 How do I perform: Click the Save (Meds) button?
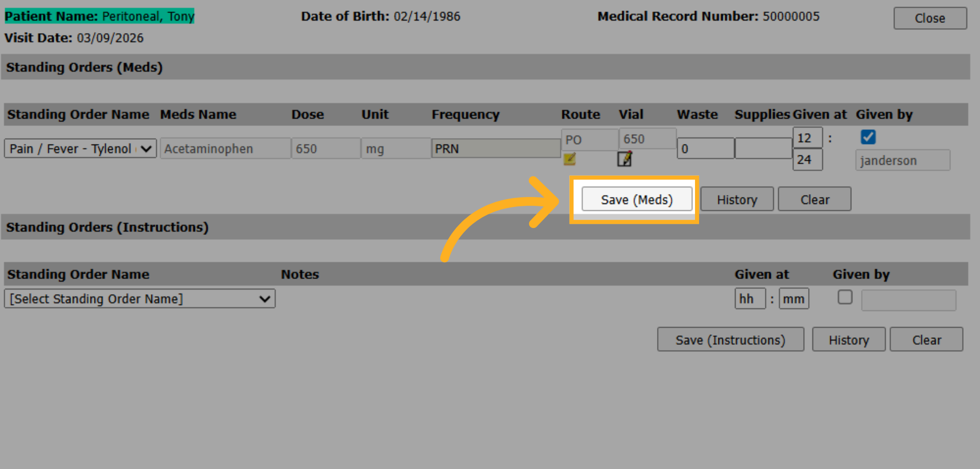tap(637, 199)
